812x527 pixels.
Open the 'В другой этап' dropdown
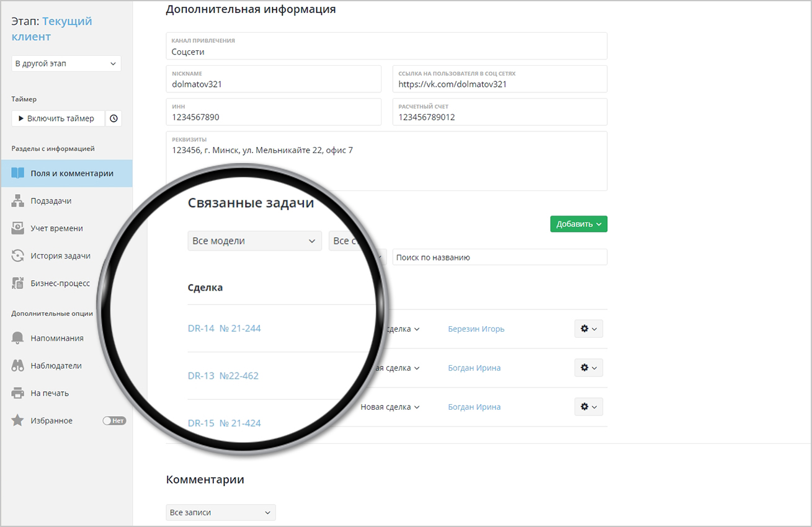(66, 63)
